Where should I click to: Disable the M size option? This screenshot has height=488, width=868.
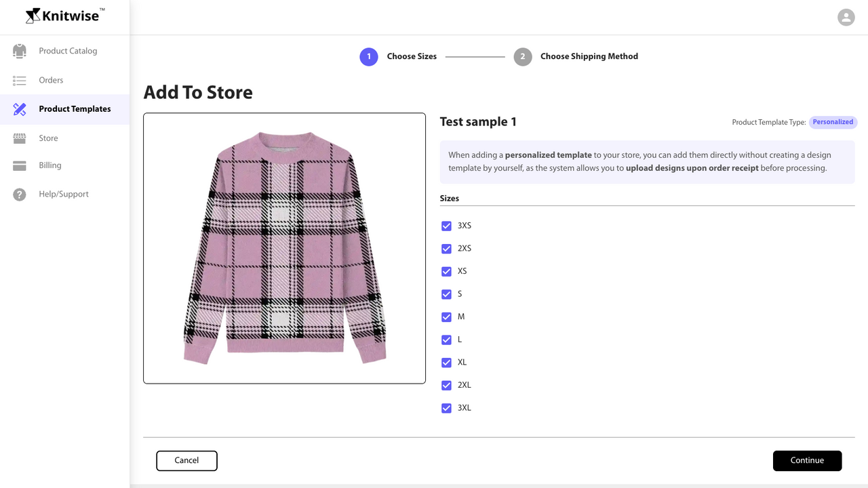click(x=446, y=317)
